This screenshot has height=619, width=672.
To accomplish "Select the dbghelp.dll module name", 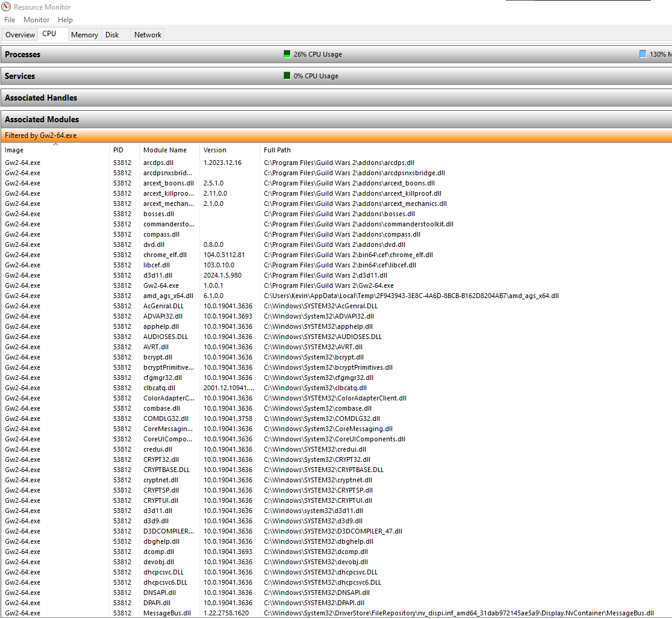I will 161,542.
